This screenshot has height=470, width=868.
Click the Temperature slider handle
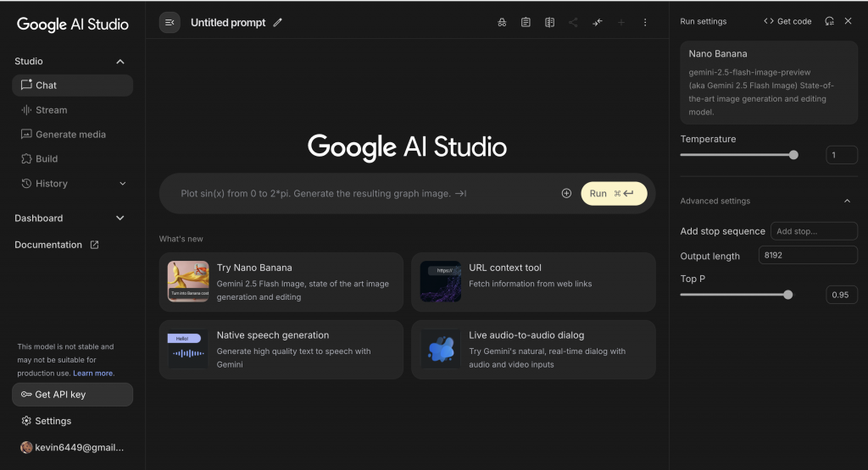tap(793, 155)
